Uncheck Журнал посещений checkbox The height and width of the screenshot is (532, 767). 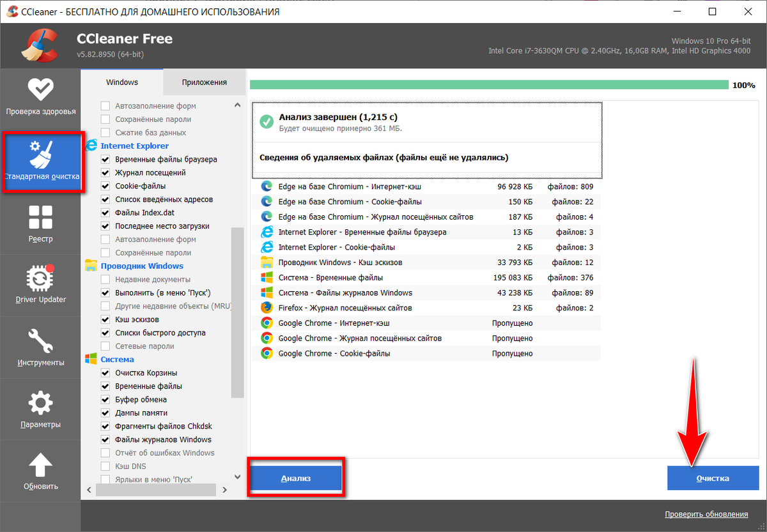pos(105,172)
